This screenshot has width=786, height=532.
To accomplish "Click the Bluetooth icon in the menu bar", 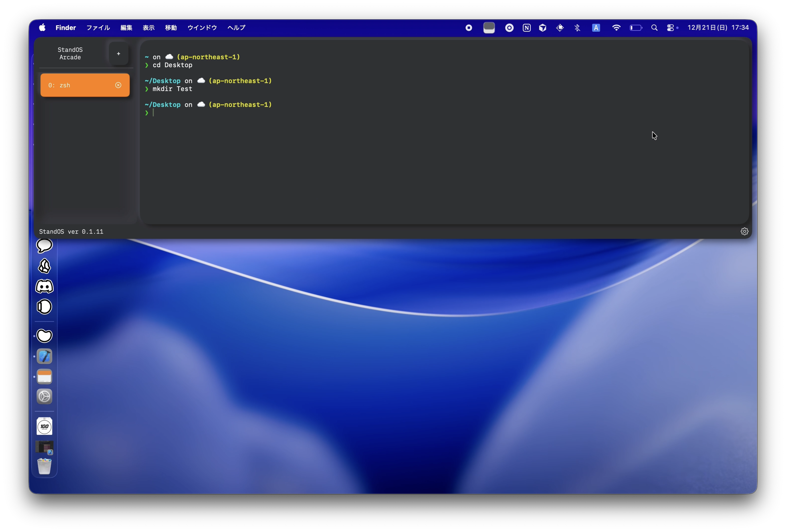I will pyautogui.click(x=577, y=28).
